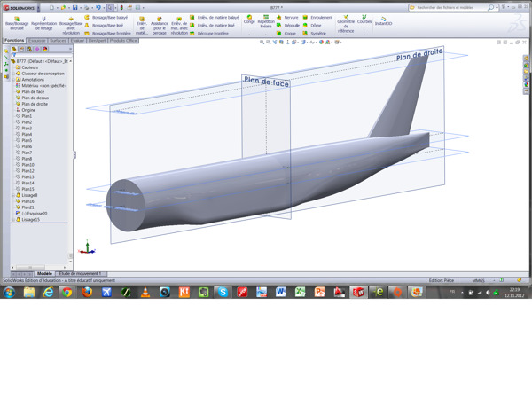Click the feature tree horizontal scrollbar
This screenshot has height=415, width=532.
click(38, 268)
